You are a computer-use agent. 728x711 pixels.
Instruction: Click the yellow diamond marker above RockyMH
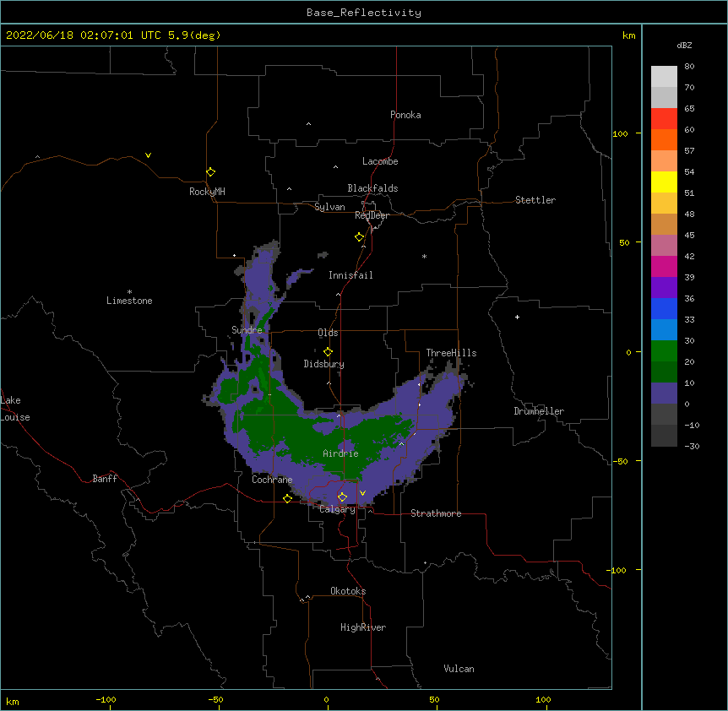point(210,172)
